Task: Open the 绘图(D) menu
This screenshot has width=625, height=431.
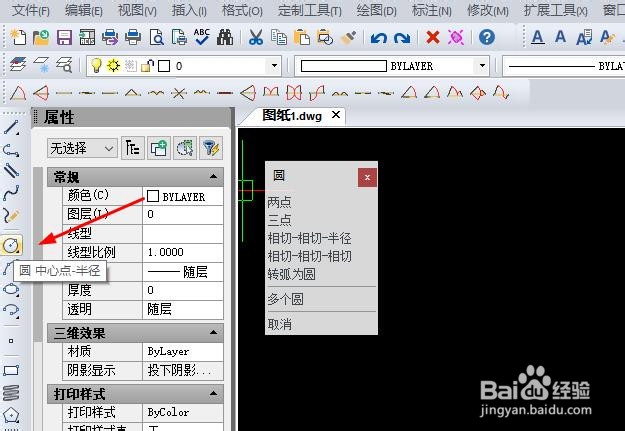Action: (x=376, y=10)
